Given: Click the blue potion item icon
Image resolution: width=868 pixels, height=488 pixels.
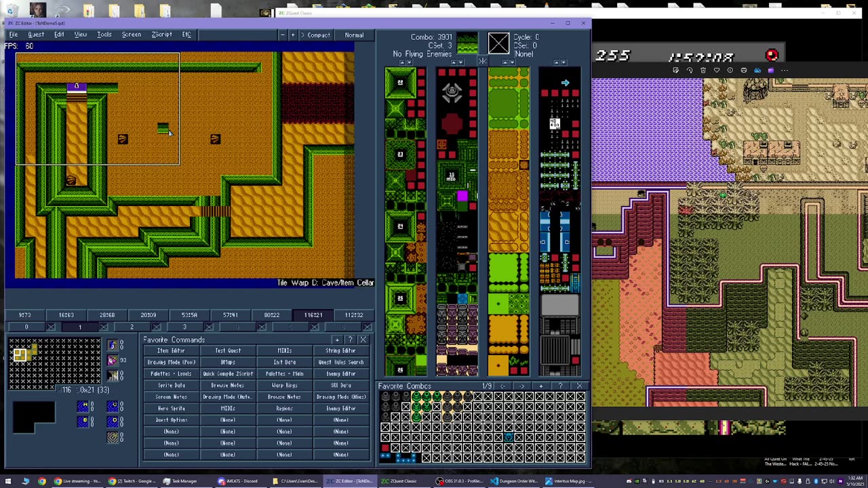Looking at the screenshot, I should [x=113, y=345].
